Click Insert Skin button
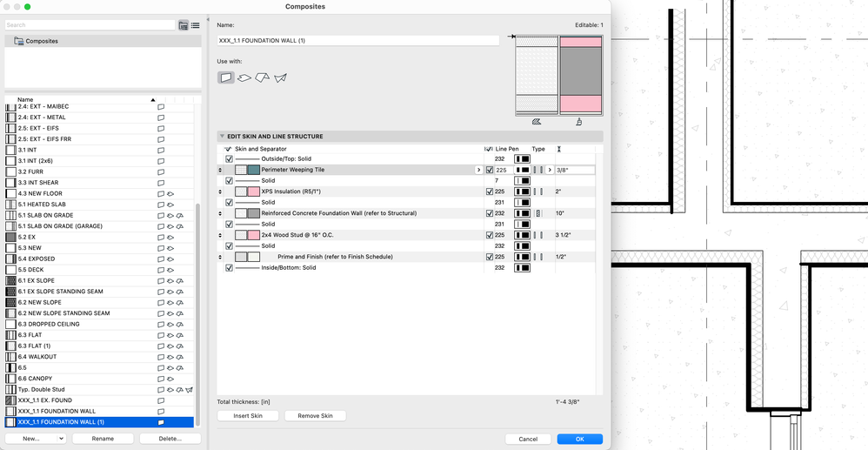This screenshot has width=868, height=450. pos(248,416)
